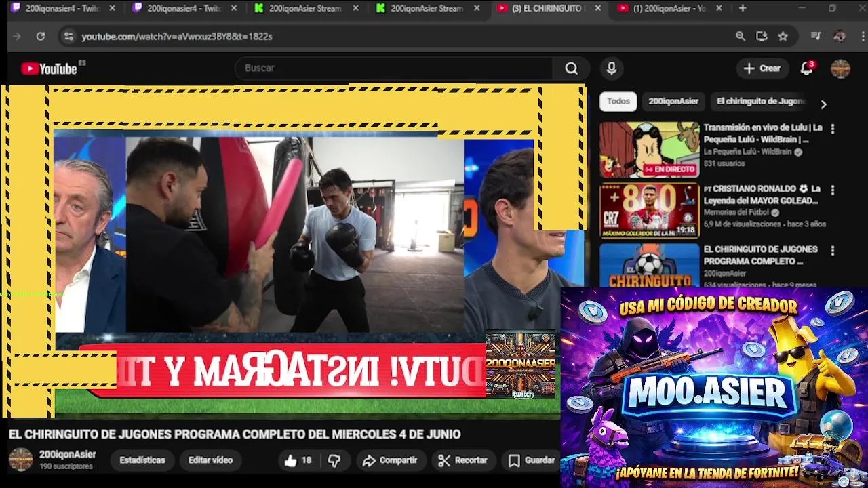Open a new browser tab
This screenshot has height=488, width=868.
pyautogui.click(x=743, y=8)
